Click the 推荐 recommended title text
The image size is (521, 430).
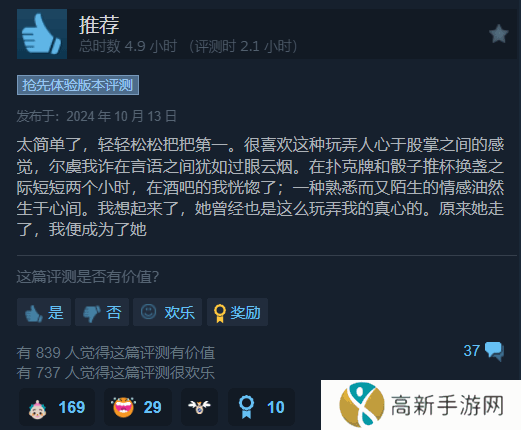pos(99,25)
